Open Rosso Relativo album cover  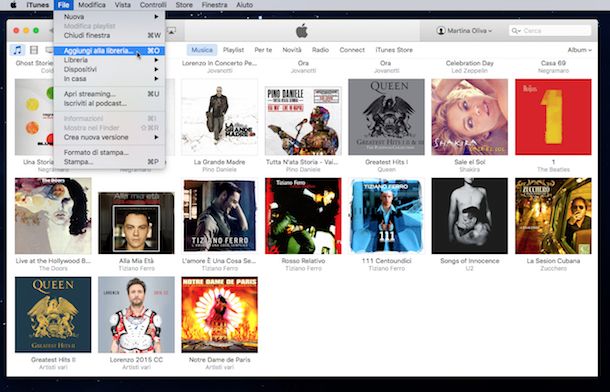click(x=303, y=216)
